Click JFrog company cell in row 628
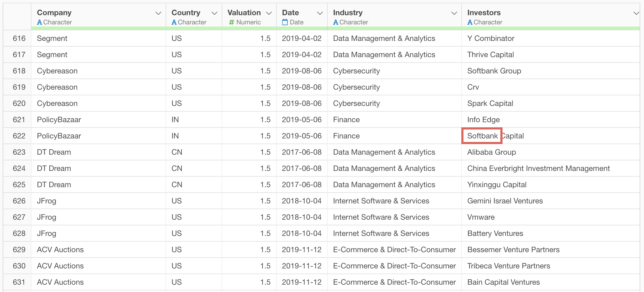Screen dimensions: 644x292 click(x=98, y=233)
